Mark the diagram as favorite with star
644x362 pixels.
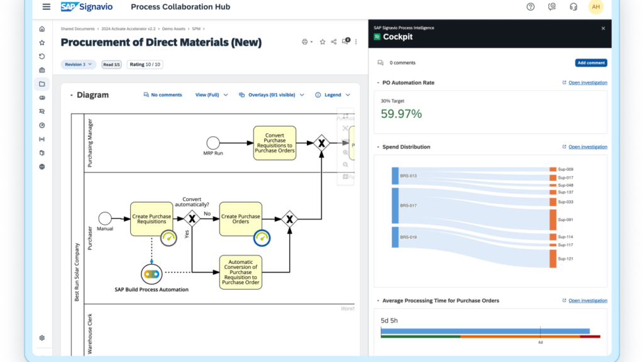(x=323, y=42)
